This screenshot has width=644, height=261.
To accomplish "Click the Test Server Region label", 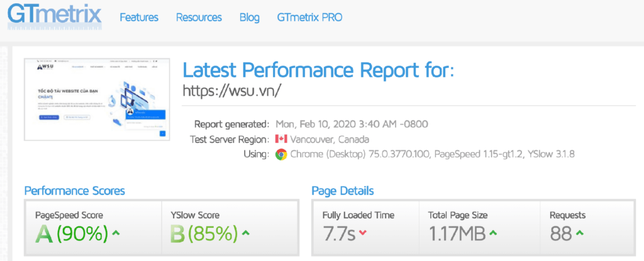I will (x=230, y=140).
